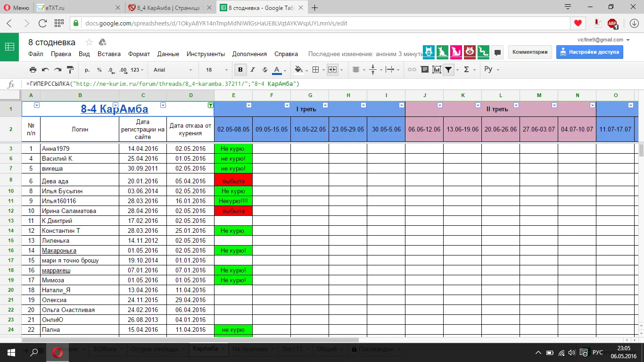
Task: Select the paint format roller tool
Action: 70,70
